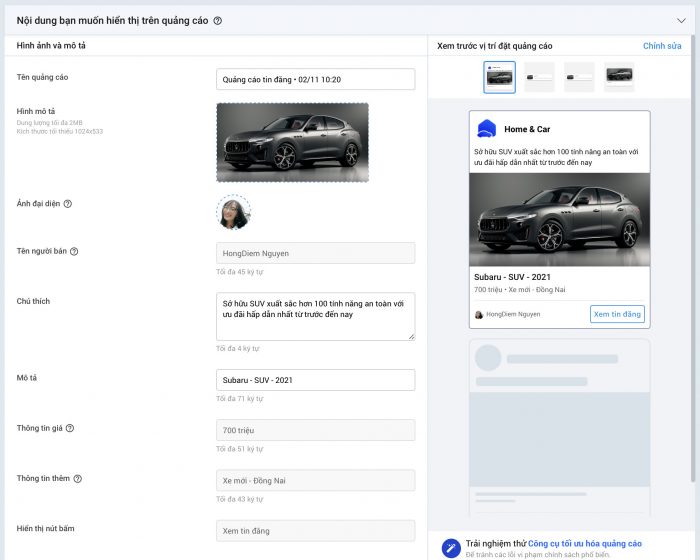
Task: Select fourth ad placement preview thumbnail
Action: pos(619,77)
